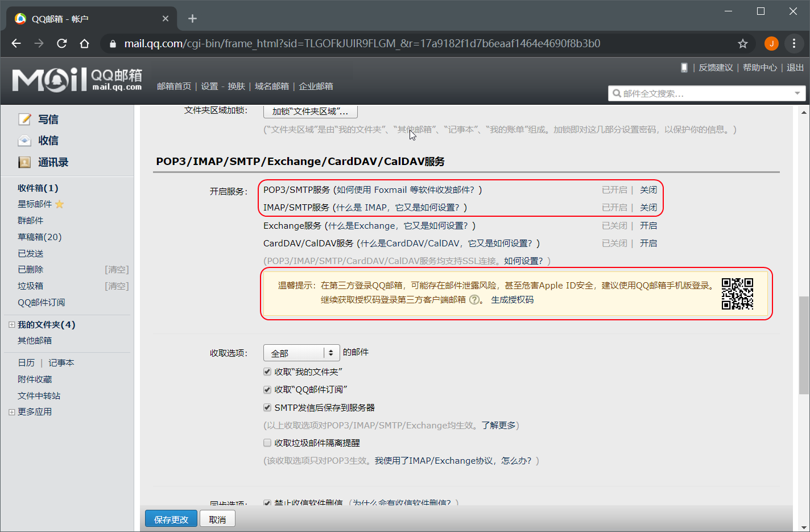Image resolution: width=810 pixels, height=532 pixels.
Task: Click 保存更改 button
Action: 171,519
